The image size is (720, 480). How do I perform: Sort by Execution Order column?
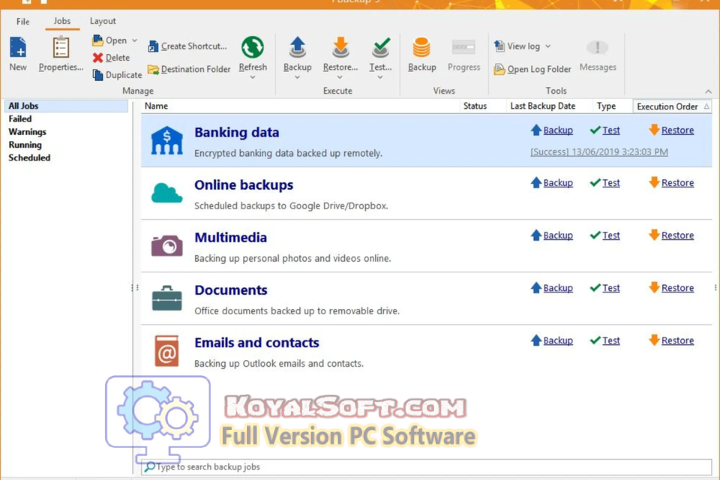672,107
